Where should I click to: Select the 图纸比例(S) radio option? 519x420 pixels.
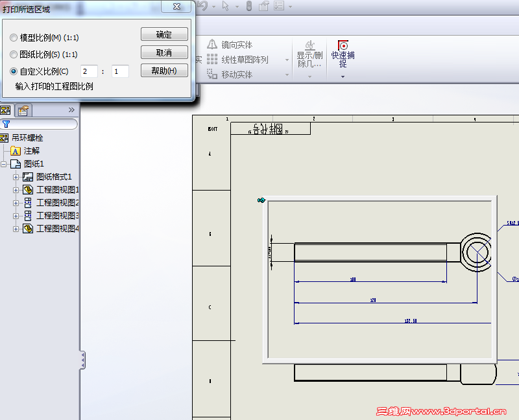(14, 54)
